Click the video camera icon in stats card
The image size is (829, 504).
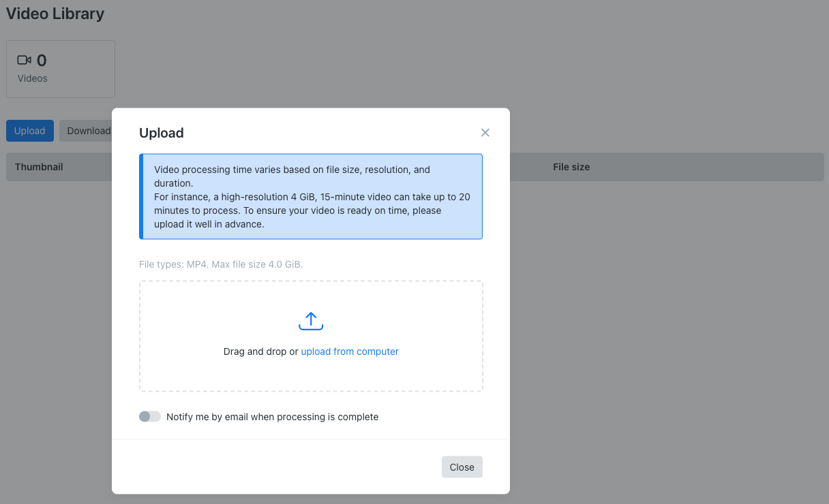(25, 61)
